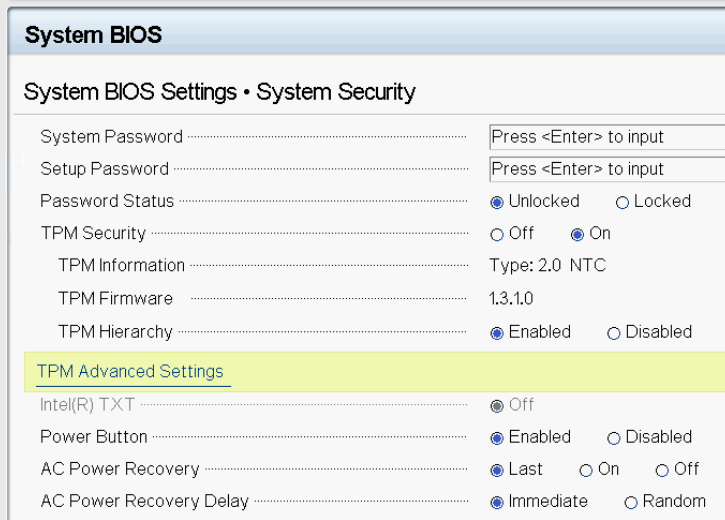Choose Immediate for AC Power Recovery Delay

497,502
